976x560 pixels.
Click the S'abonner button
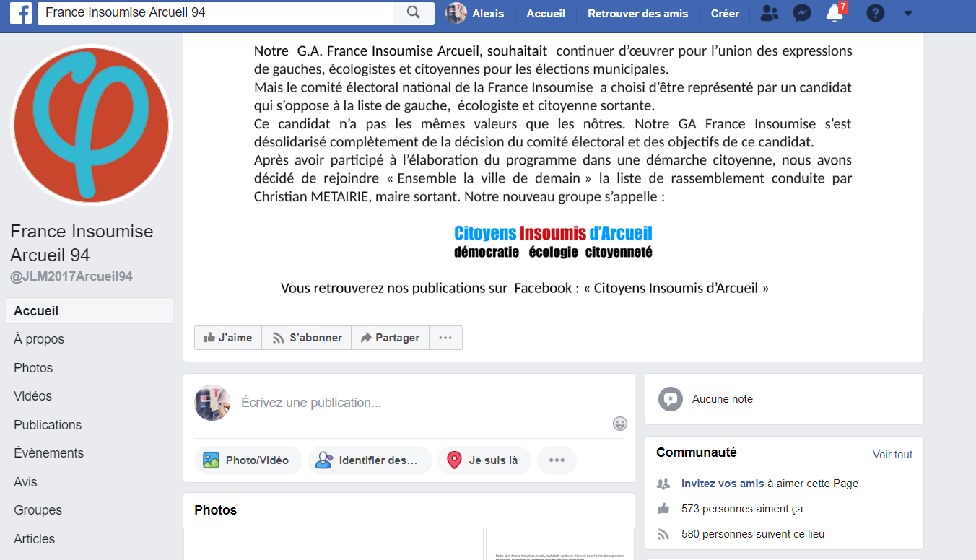pos(307,338)
